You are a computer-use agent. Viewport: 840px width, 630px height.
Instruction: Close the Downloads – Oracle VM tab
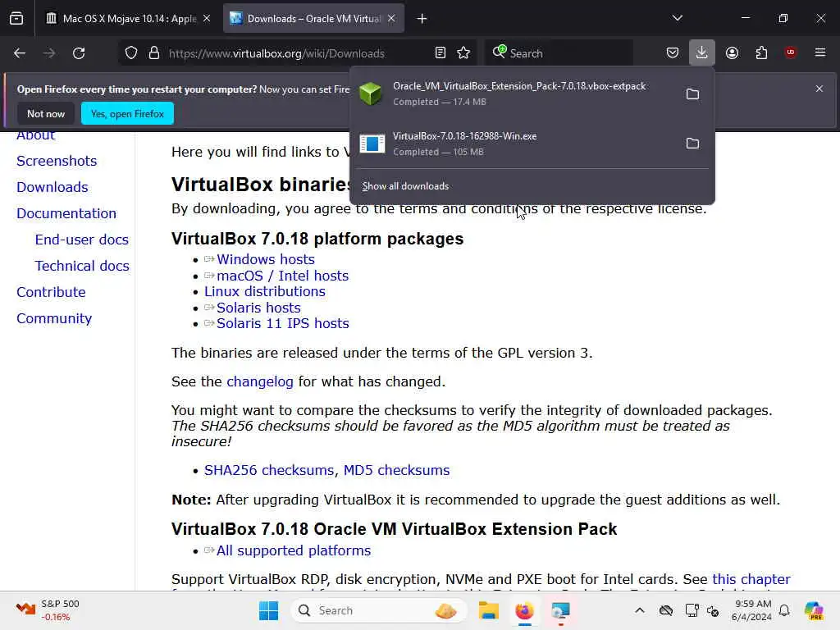391,19
